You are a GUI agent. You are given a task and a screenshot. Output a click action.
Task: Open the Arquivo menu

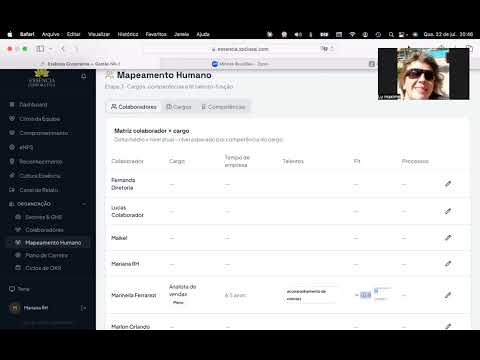point(51,34)
